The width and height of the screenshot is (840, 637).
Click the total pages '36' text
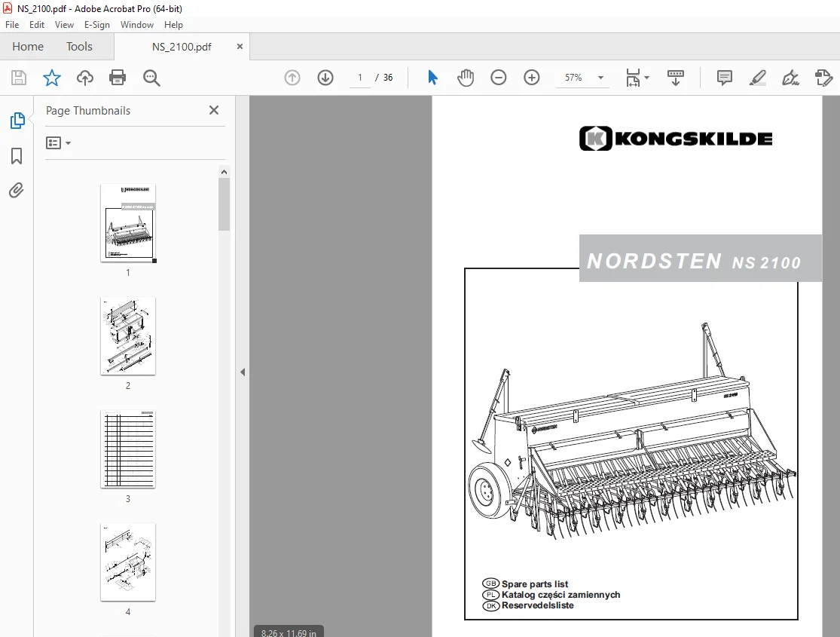point(388,78)
